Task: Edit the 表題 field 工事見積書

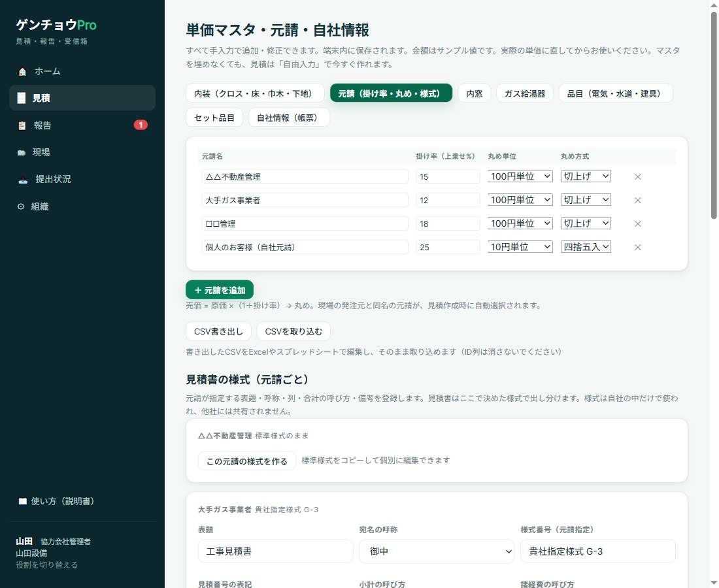Action: coord(275,551)
